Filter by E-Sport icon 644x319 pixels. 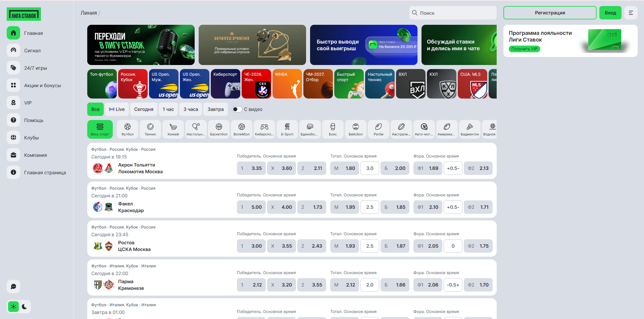pos(287,129)
